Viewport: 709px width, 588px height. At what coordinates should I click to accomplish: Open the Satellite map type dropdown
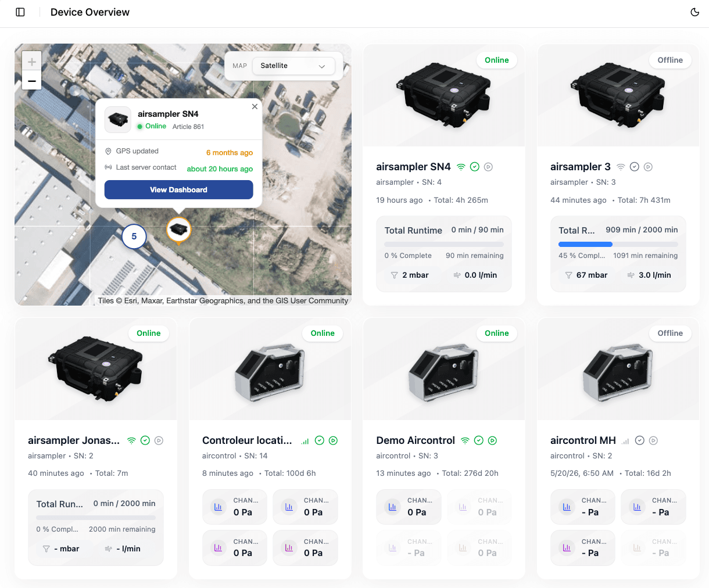(293, 66)
